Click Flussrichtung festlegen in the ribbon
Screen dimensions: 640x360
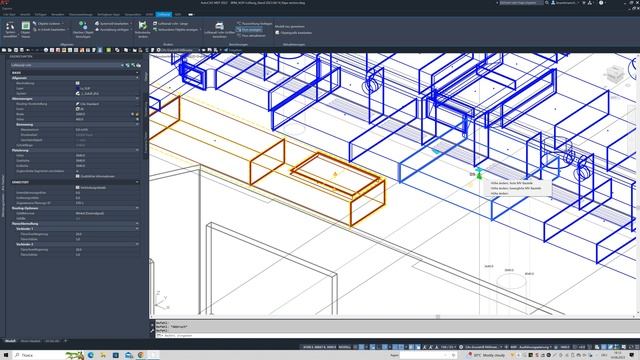point(254,24)
